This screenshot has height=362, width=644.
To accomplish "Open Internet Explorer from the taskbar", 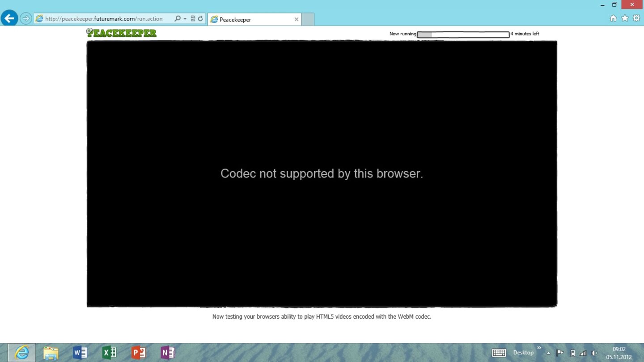I will pyautogui.click(x=21, y=353).
